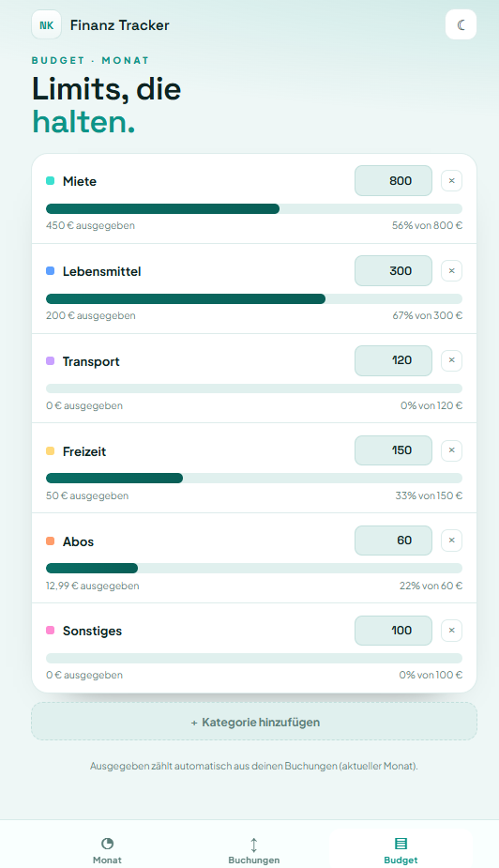Click the Transport limit field showing 120

click(393, 360)
